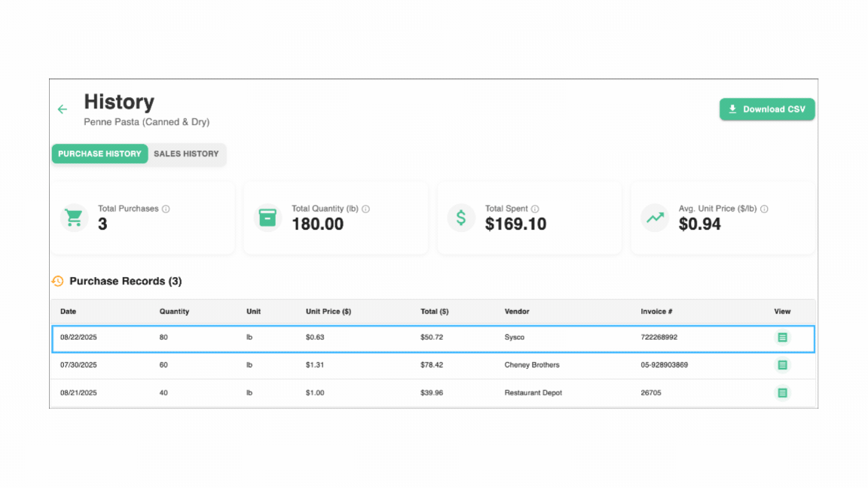Click the Avg. Unit Price info icon
This screenshot has height=488, width=868.
(764, 209)
